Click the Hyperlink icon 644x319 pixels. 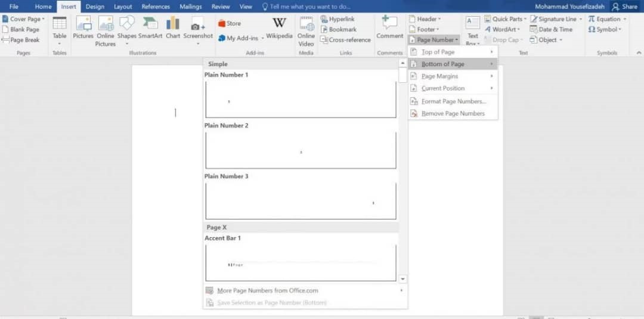tap(324, 19)
